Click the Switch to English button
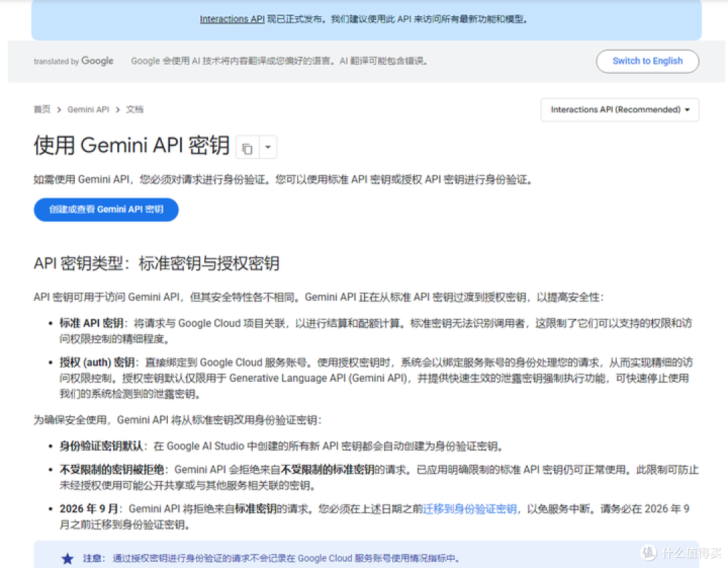This screenshot has width=728, height=568. 647,61
